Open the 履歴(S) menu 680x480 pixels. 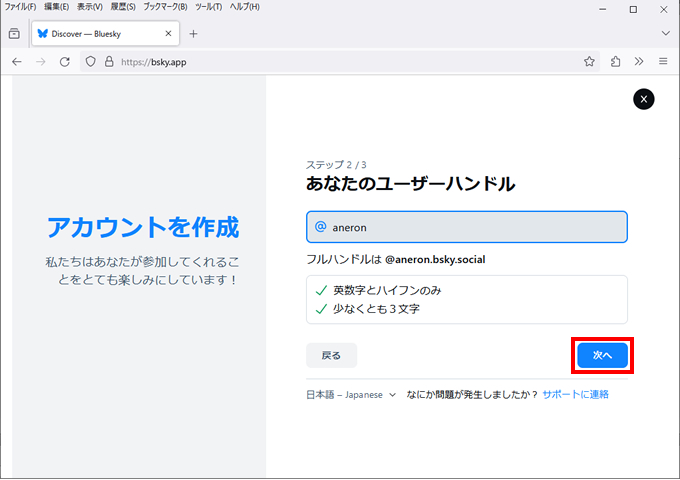tap(123, 7)
